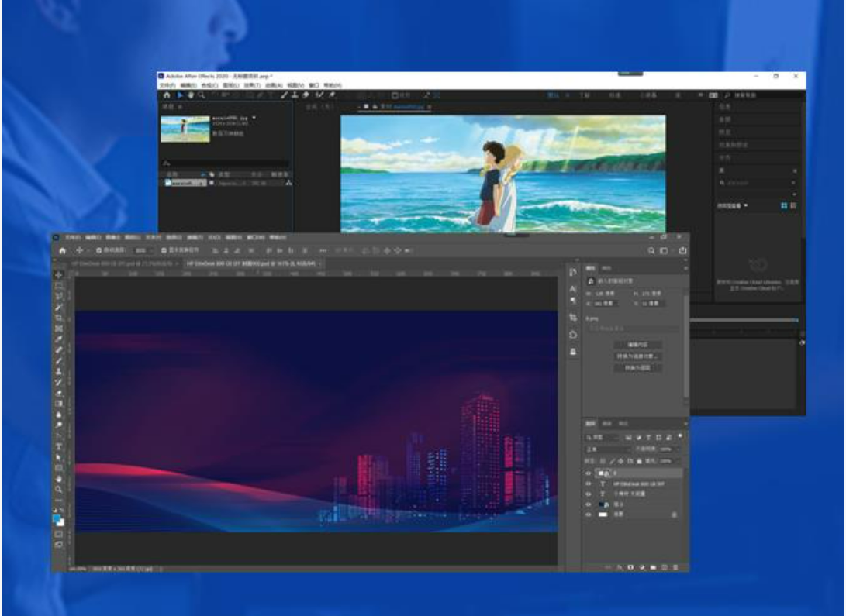Image resolution: width=846 pixels, height=616 pixels.
Task: Click the 转换为图层 button
Action: (x=637, y=367)
